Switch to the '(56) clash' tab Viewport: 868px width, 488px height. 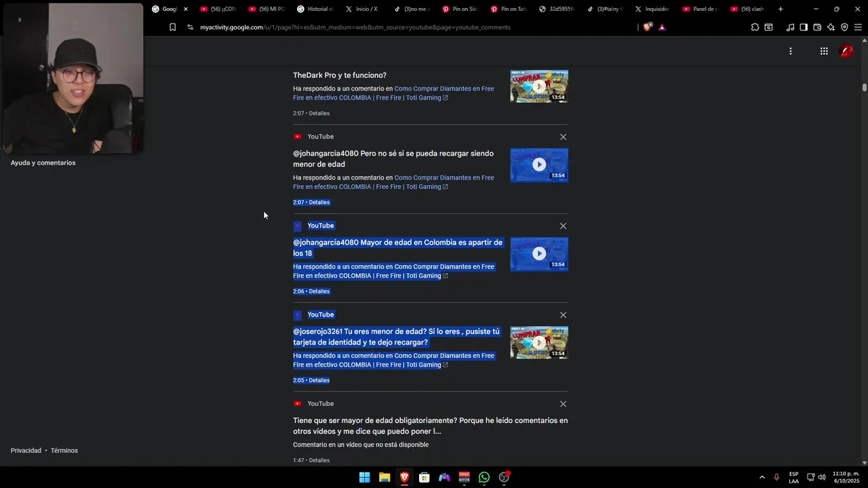(x=749, y=9)
